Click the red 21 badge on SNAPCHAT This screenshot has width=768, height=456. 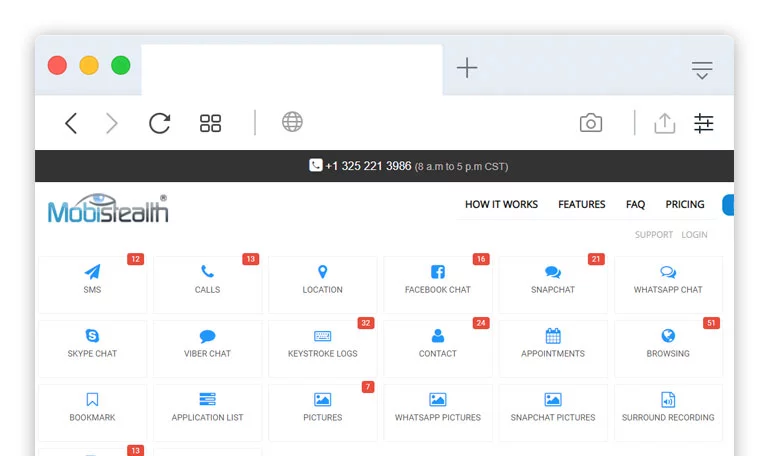click(596, 259)
